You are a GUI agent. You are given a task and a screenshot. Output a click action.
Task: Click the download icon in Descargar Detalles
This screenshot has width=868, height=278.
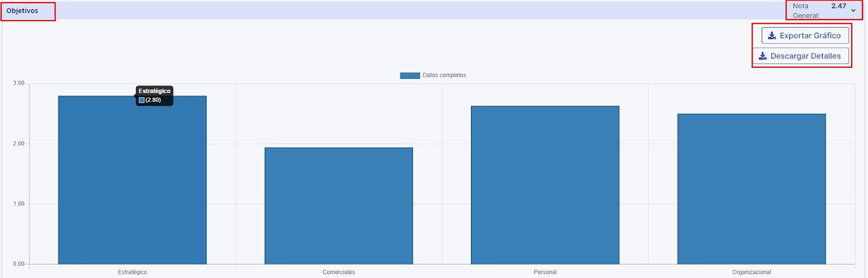point(762,56)
